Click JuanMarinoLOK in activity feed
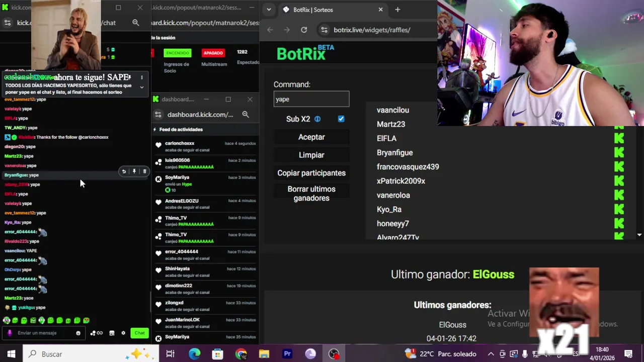Screen dimensions: 644x362 [x=182, y=320]
